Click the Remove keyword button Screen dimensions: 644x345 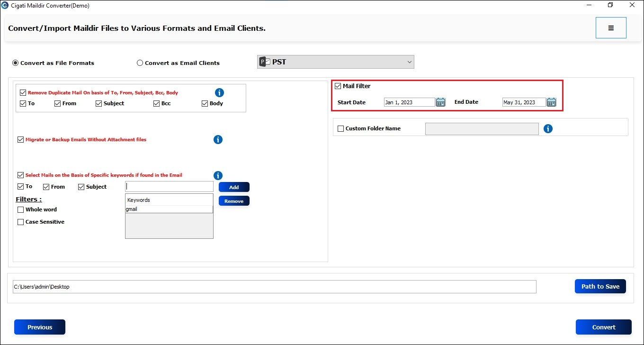[x=234, y=201]
